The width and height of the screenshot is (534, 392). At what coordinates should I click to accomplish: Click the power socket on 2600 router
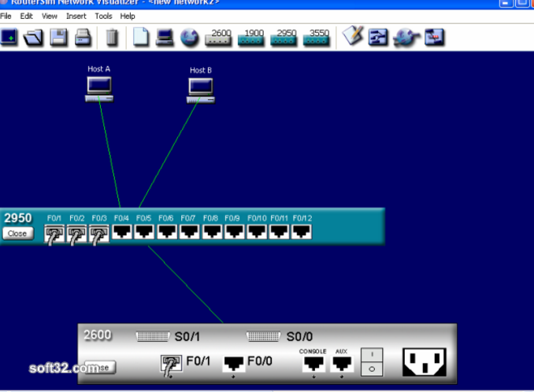pyautogui.click(x=425, y=362)
